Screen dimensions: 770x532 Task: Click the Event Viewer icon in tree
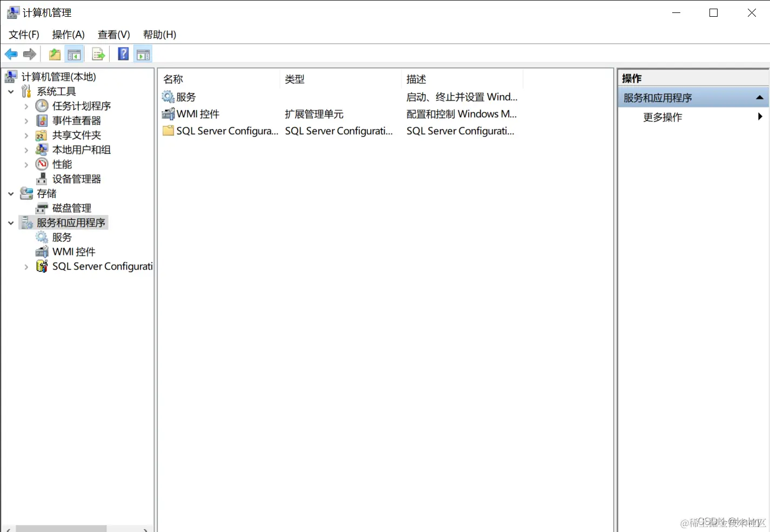42,120
